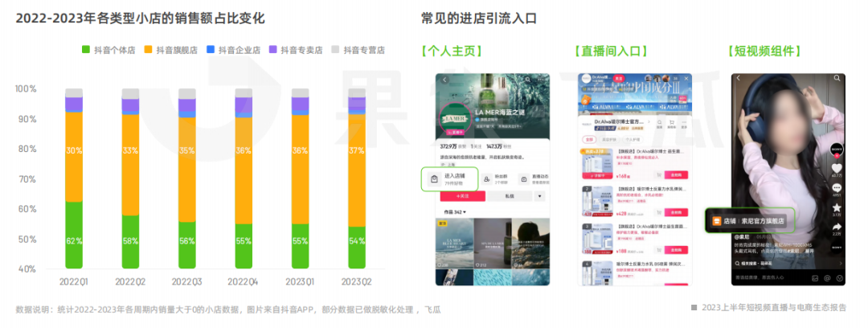868x328 pixels.
Task: Select the 美容护肤 tab in product list
Action: point(609,140)
